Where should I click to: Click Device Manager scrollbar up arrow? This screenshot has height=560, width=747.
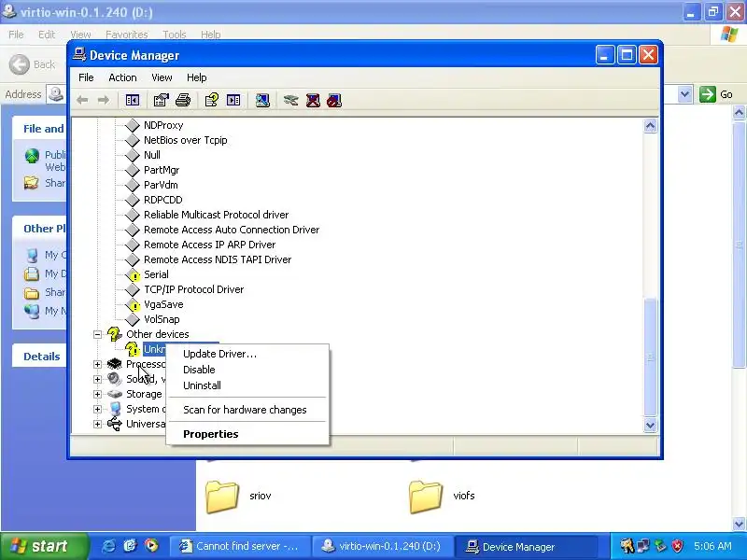[650, 126]
